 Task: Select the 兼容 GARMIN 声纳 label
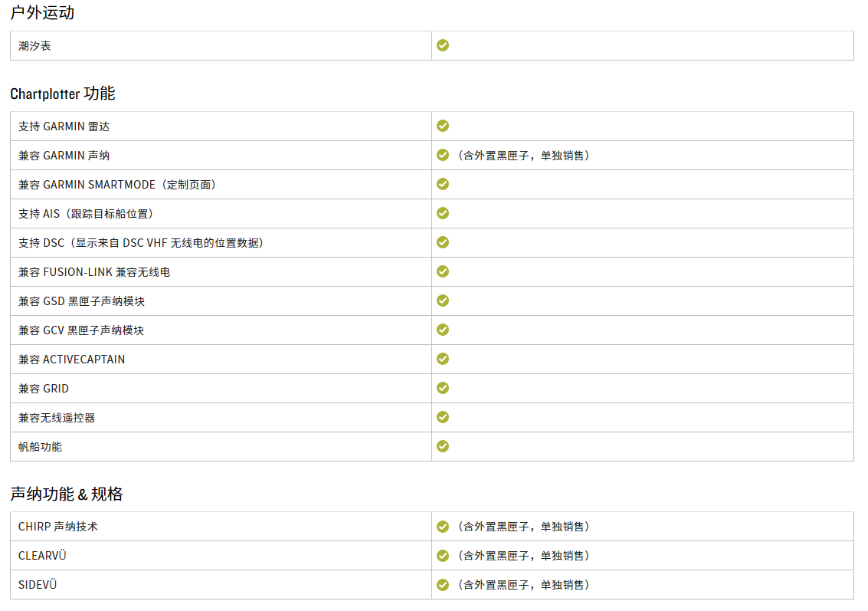64,156
